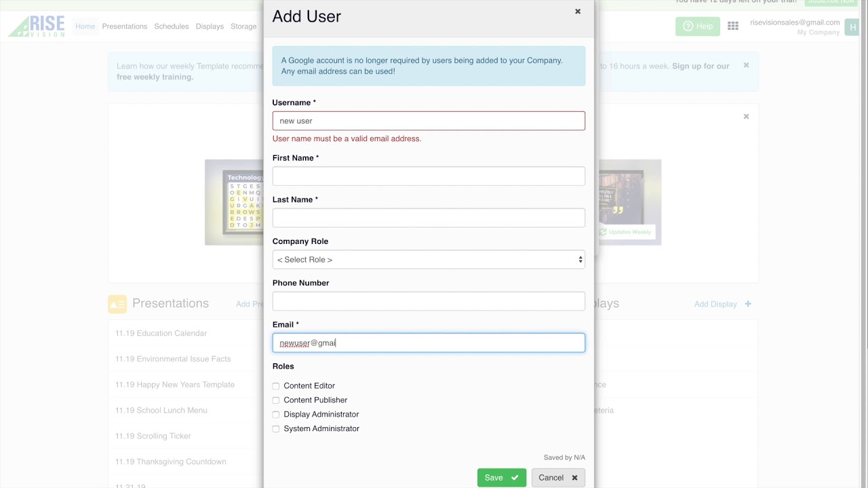Open the apps grid icon
Screen dimensions: 868x488
coord(733,26)
